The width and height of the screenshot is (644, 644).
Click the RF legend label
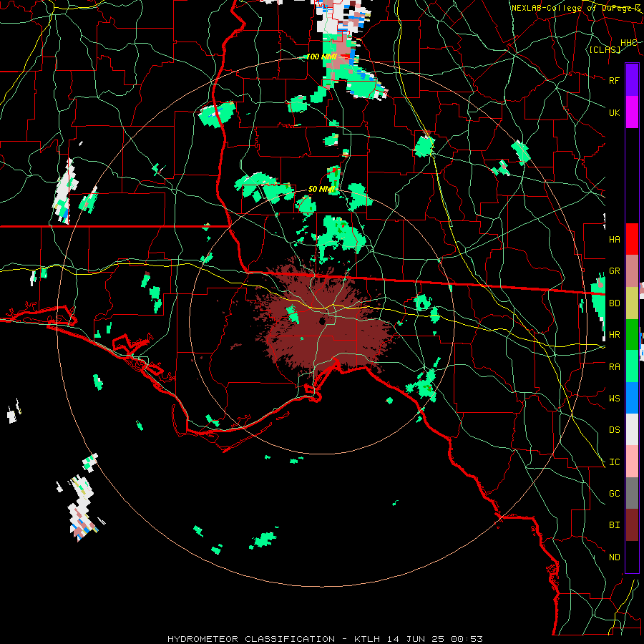(x=614, y=80)
